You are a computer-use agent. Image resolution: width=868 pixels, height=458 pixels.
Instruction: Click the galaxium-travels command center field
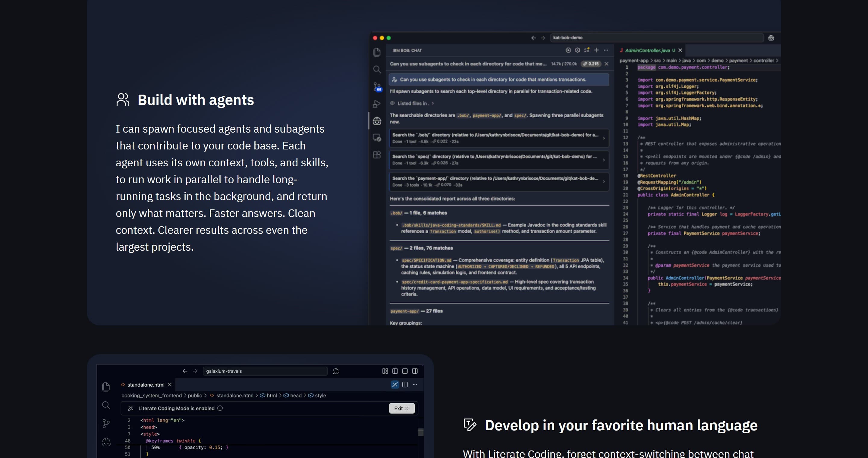tap(265, 371)
